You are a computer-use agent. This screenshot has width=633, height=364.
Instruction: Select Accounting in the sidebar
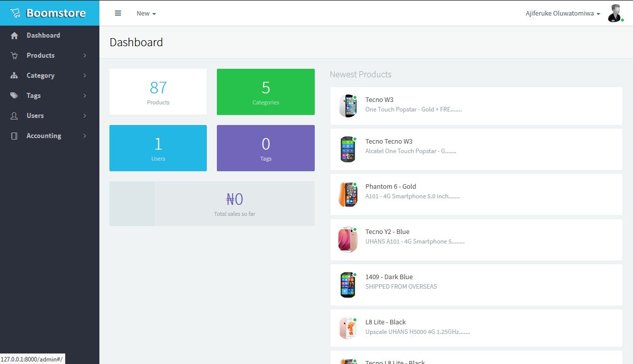tap(50, 136)
